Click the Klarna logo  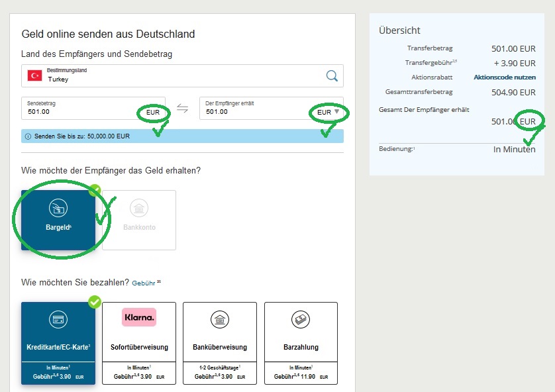pos(139,318)
